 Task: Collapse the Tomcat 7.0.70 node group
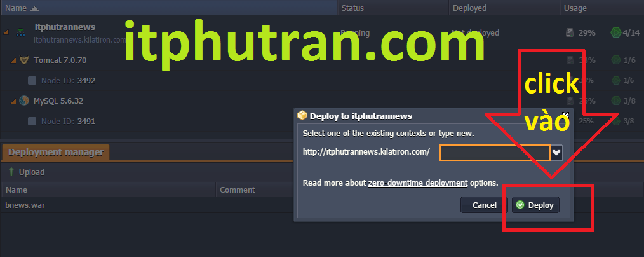(x=13, y=60)
